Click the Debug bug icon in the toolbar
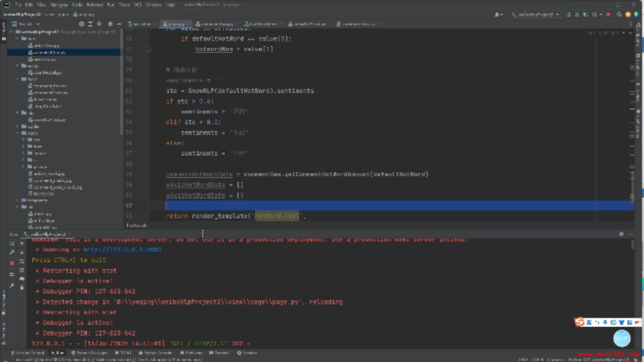This screenshot has height=362, width=644. [x=577, y=15]
